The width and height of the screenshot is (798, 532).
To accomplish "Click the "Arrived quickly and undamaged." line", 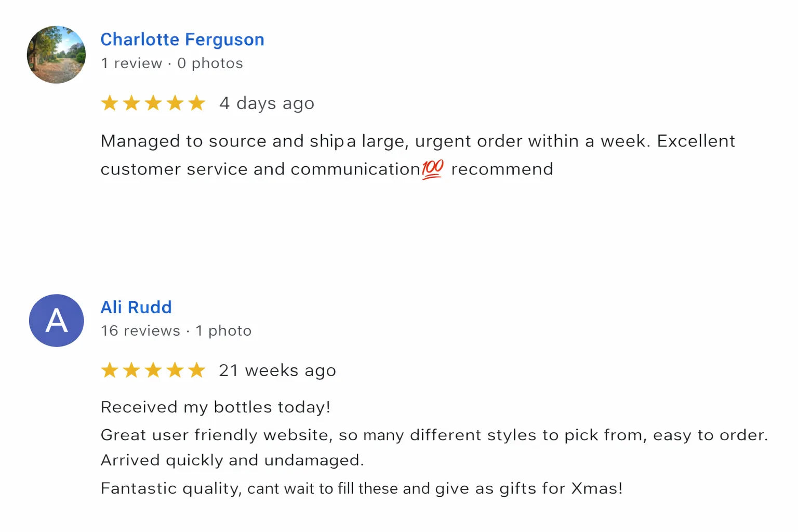I will coord(232,460).
